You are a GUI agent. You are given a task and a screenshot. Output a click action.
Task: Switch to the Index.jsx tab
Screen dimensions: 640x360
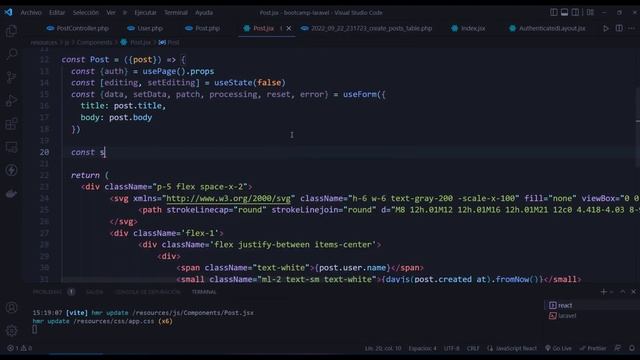pyautogui.click(x=469, y=28)
